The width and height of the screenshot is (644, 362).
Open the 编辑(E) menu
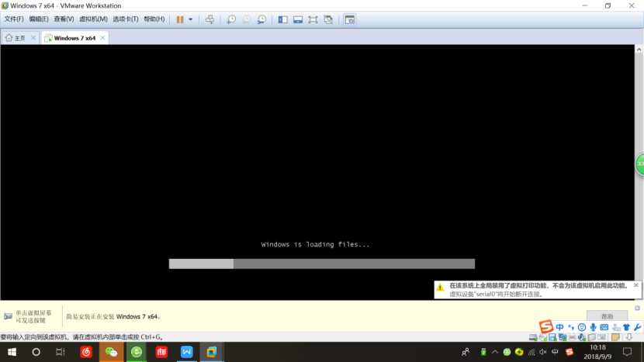(39, 19)
